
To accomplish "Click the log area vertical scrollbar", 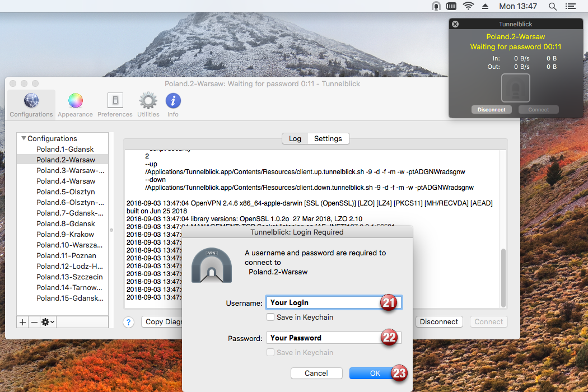I will (503, 278).
